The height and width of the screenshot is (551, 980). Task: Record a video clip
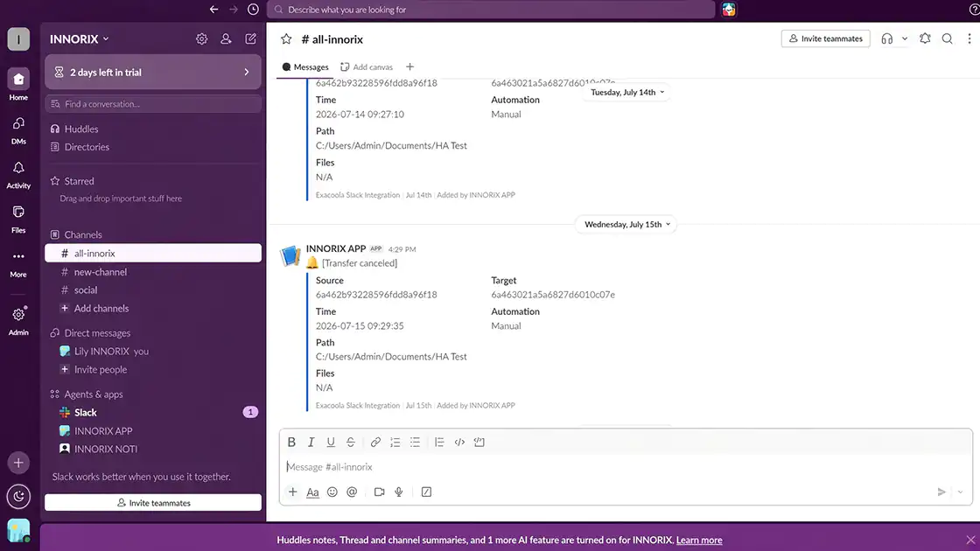(x=379, y=492)
